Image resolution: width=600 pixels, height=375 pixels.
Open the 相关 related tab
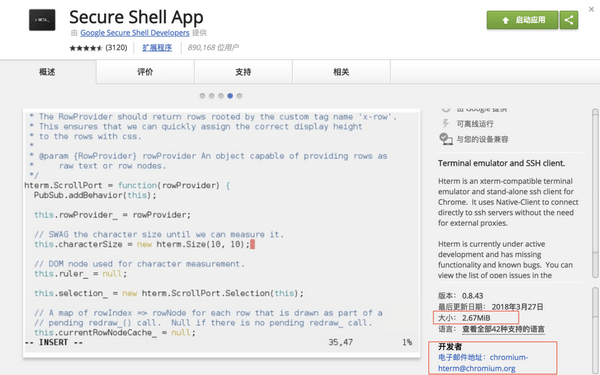[341, 72]
